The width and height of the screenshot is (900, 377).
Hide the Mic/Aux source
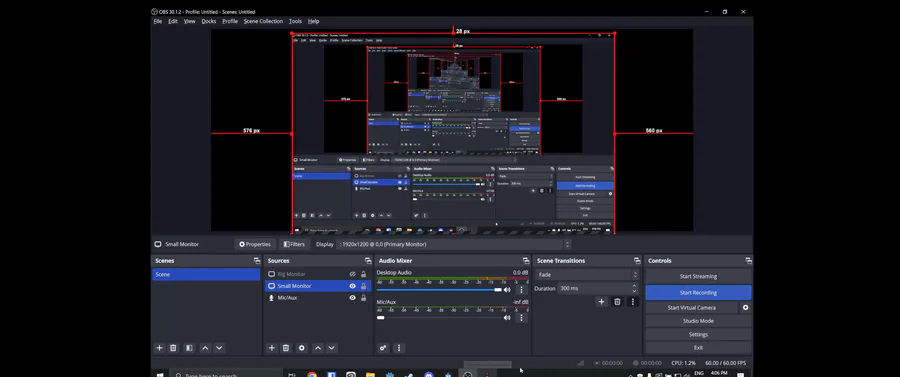[x=352, y=298]
